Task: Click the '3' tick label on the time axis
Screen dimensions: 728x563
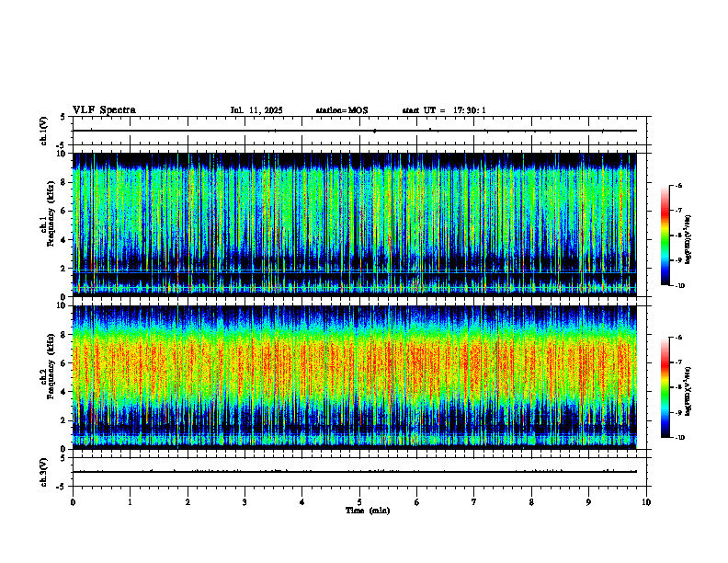Action: (x=245, y=502)
